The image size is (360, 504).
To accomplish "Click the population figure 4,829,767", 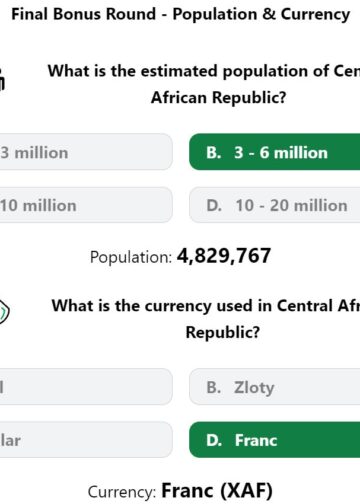I will (x=224, y=256).
